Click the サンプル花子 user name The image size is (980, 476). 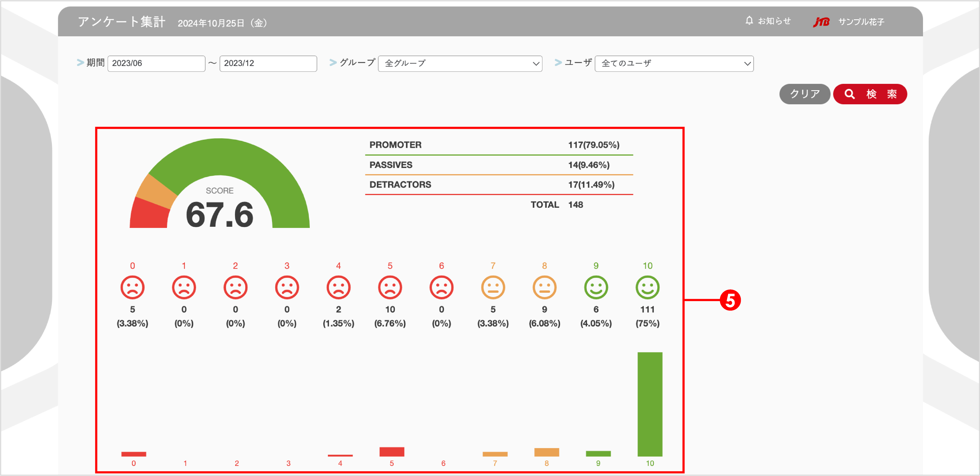(x=861, y=22)
